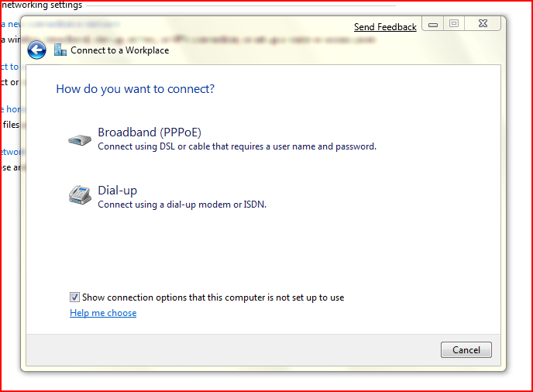The image size is (533, 392).
Task: Uncheck Show connection options checkbox
Action: pos(74,297)
